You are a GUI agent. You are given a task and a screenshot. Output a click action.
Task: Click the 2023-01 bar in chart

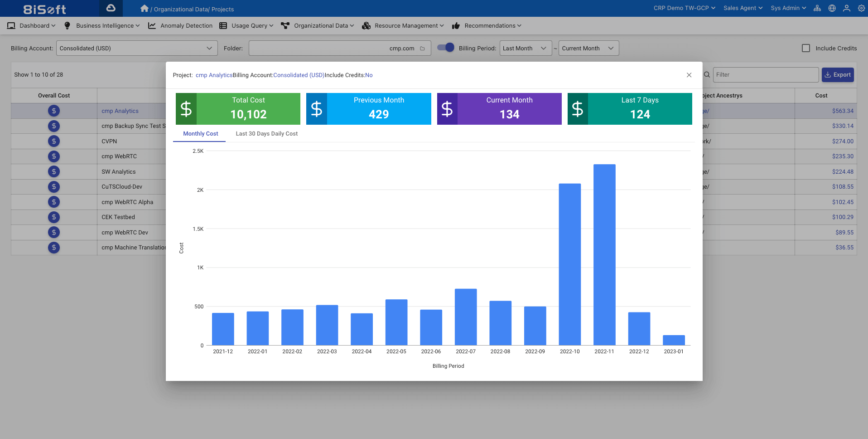tap(674, 340)
